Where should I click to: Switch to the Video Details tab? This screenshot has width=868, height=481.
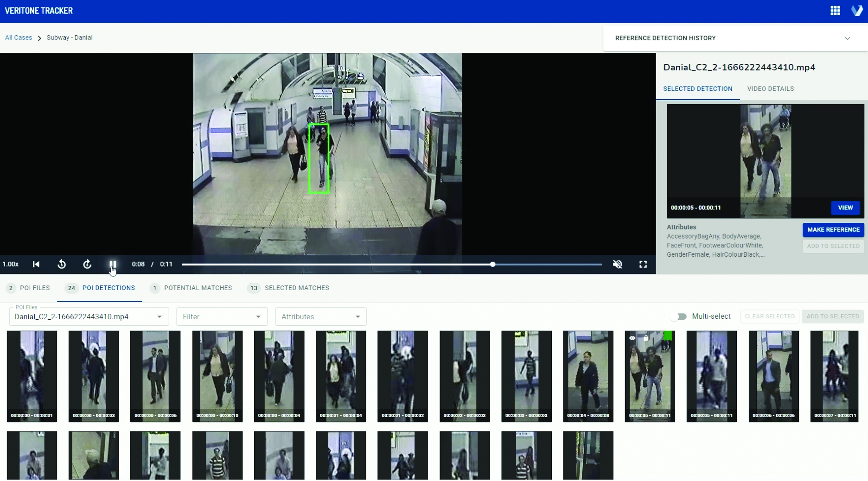point(770,89)
